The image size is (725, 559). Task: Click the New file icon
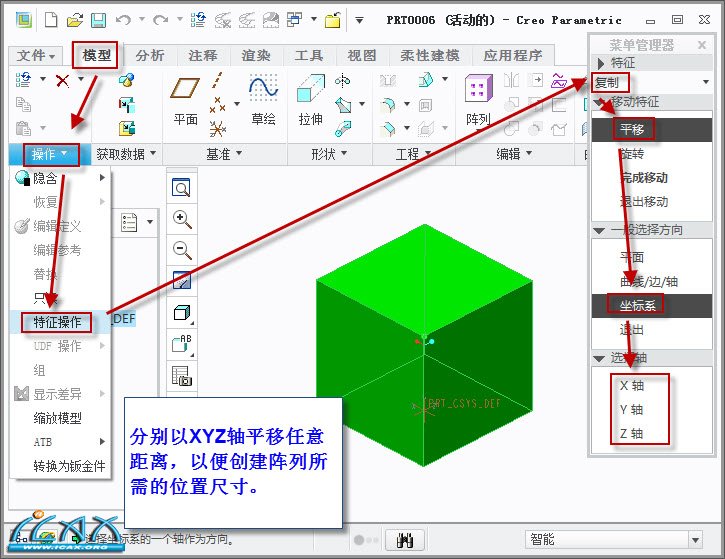pyautogui.click(x=51, y=20)
